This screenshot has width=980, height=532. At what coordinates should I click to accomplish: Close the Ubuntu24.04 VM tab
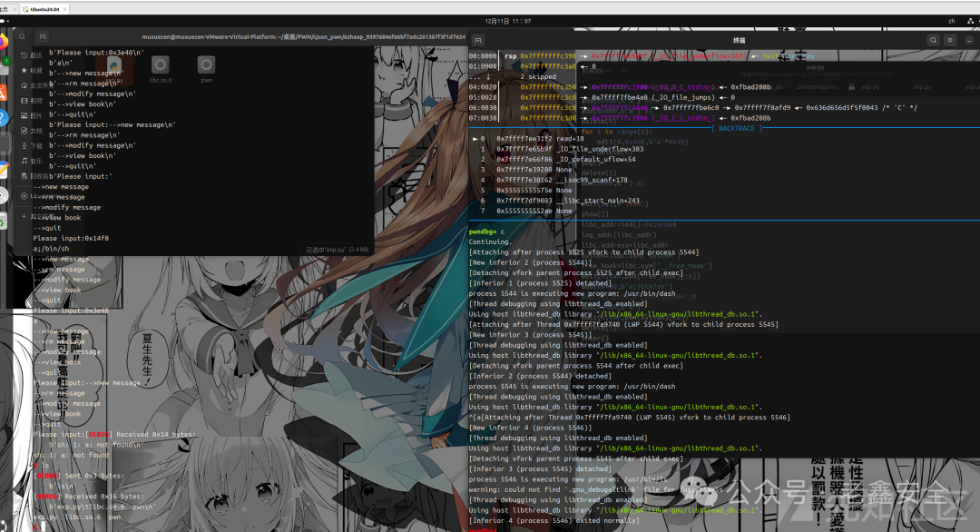[65, 9]
